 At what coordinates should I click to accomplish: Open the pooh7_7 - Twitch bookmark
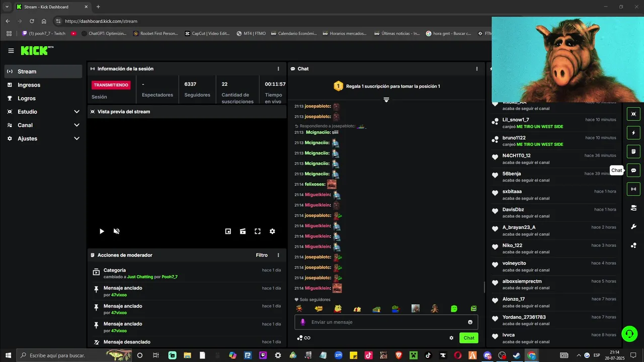pos(44,34)
